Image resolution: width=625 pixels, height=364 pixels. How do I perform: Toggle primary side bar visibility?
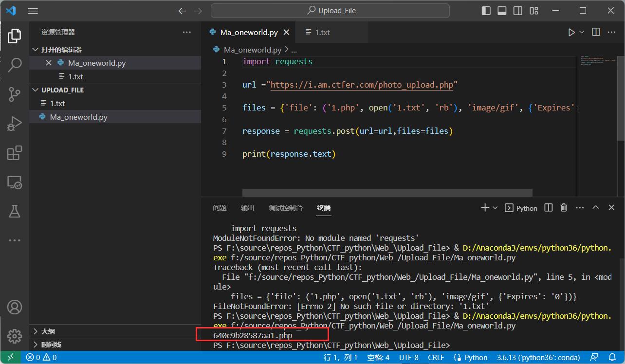486,11
